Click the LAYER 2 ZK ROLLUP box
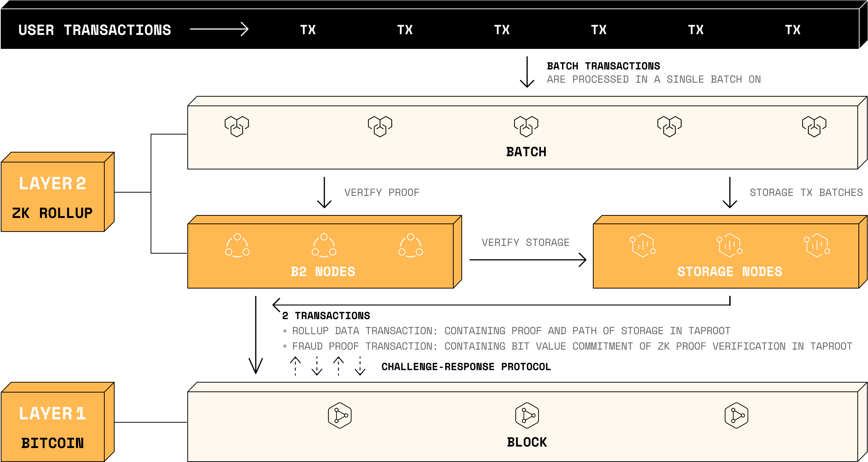The image size is (868, 462). (x=53, y=197)
